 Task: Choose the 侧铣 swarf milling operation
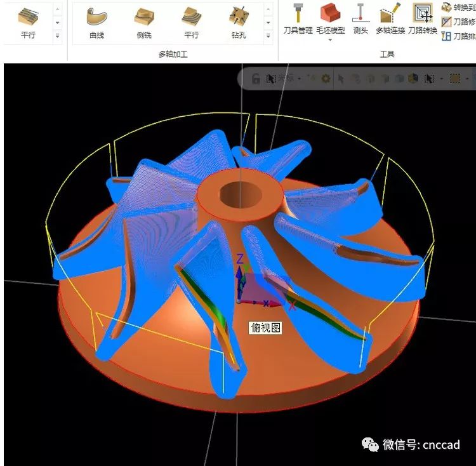coord(144,21)
